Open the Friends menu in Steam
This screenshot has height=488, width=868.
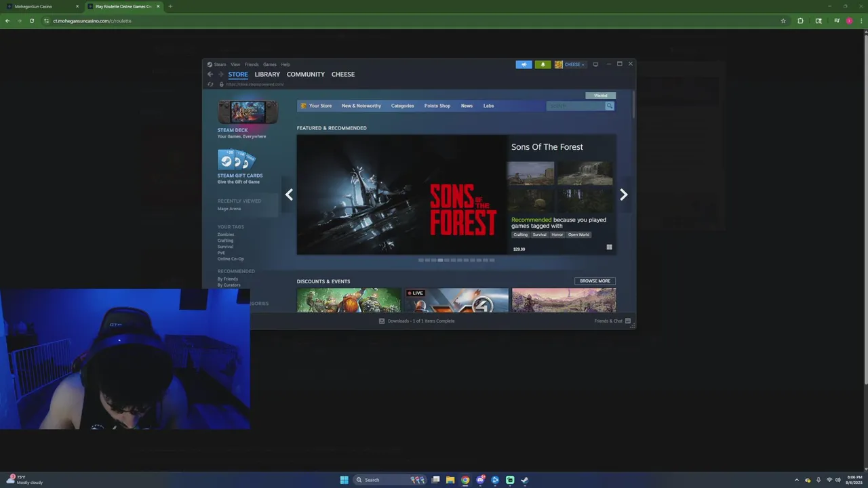(252, 64)
